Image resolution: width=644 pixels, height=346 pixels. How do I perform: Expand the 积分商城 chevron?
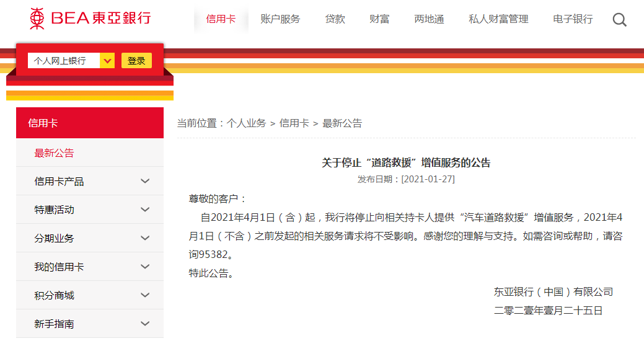pyautogui.click(x=145, y=295)
